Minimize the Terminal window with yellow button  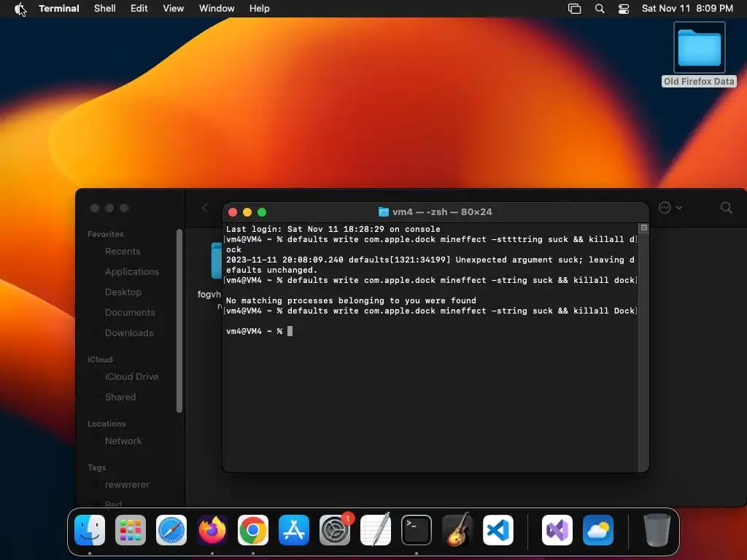[247, 212]
